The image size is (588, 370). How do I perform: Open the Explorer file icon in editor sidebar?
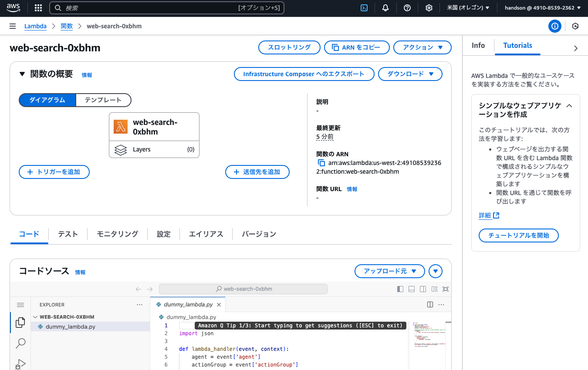pos(20,322)
